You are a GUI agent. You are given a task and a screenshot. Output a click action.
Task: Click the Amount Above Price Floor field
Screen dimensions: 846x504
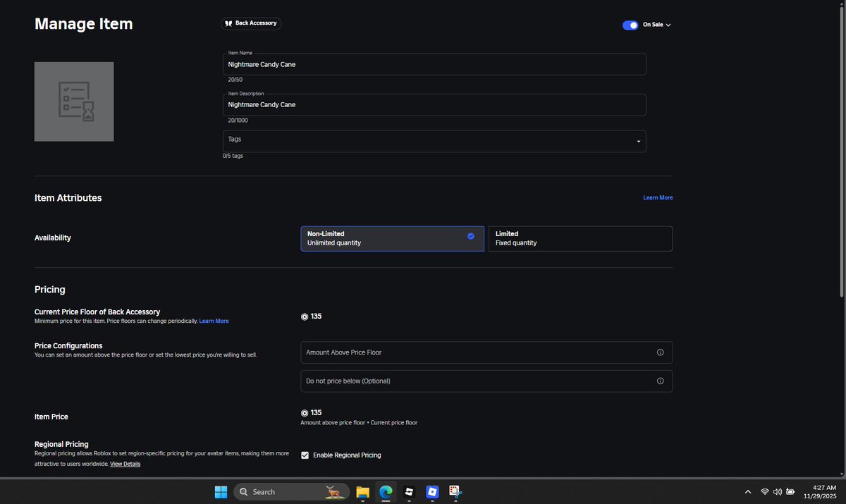pyautogui.click(x=486, y=352)
